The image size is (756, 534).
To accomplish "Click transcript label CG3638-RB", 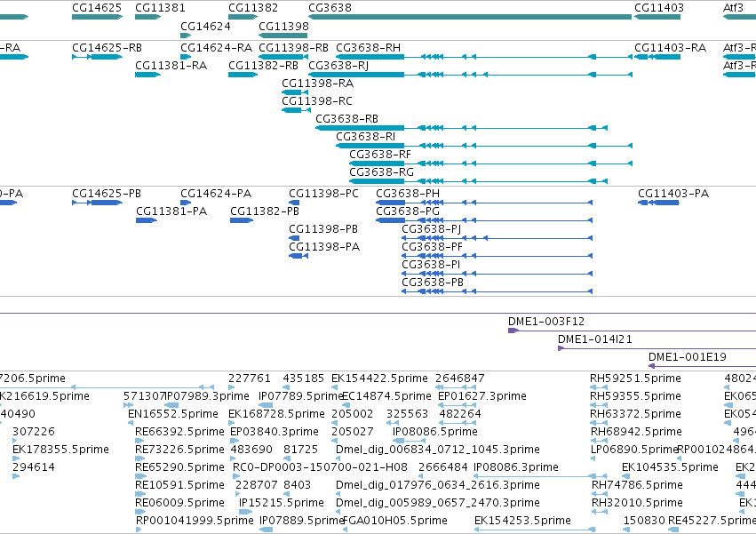I will point(346,119).
